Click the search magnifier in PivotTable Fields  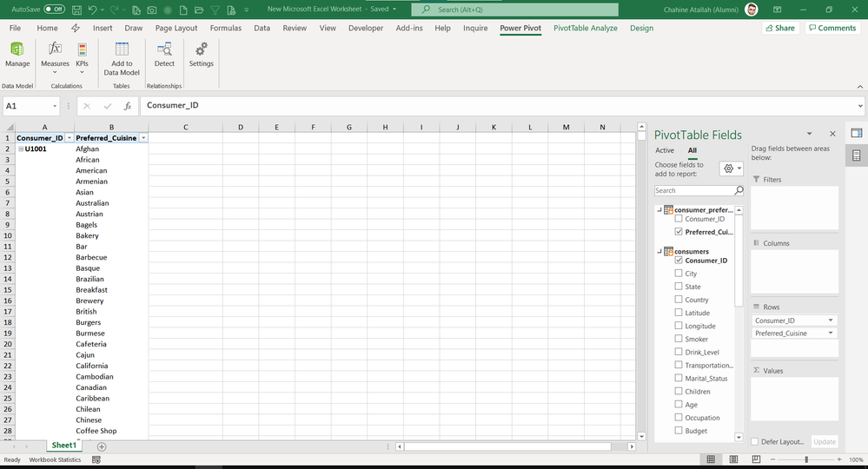coord(739,190)
